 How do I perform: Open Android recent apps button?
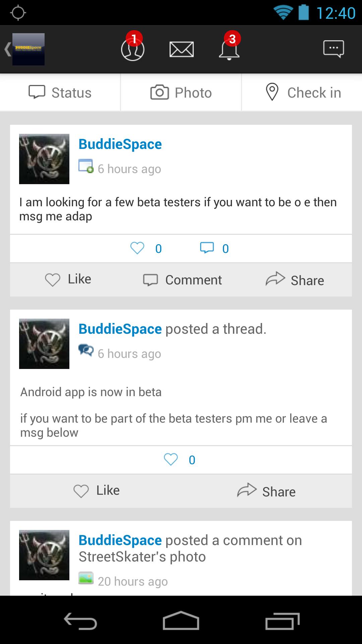click(282, 621)
